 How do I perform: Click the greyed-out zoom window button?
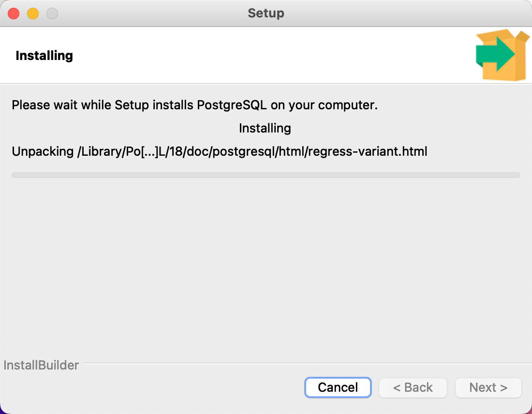coord(52,14)
